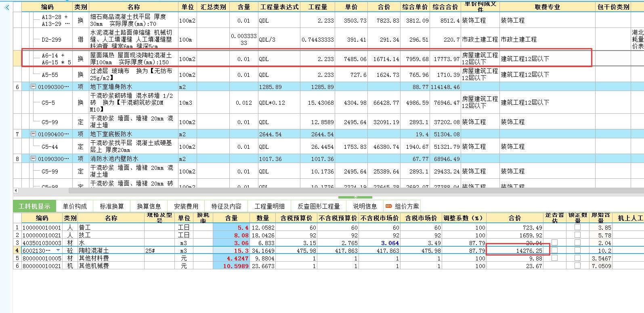Click the blue market price 3.064
The height and width of the screenshot is (313, 644).
pos(379,243)
